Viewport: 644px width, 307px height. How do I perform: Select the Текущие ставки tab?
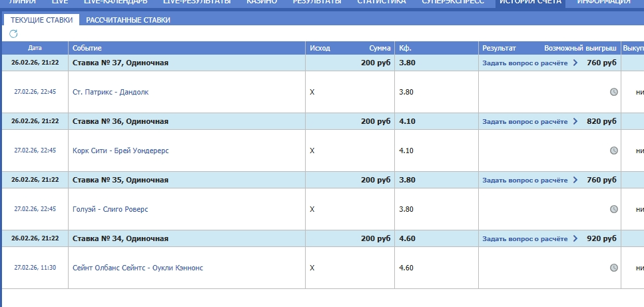point(42,20)
